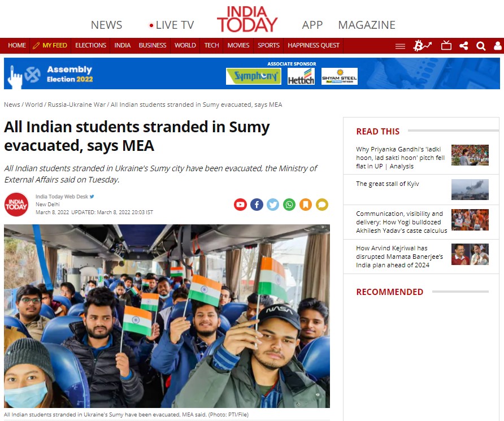
Task: Click the user profile icon
Action: [498, 46]
